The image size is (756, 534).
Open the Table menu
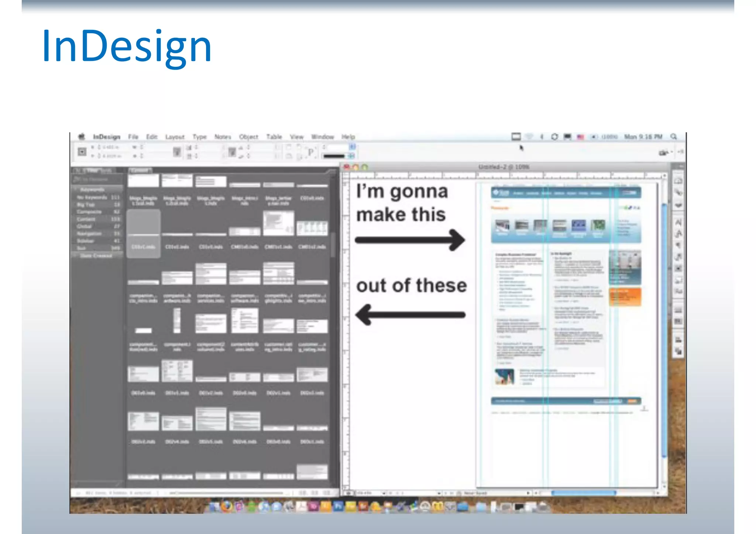(x=274, y=137)
